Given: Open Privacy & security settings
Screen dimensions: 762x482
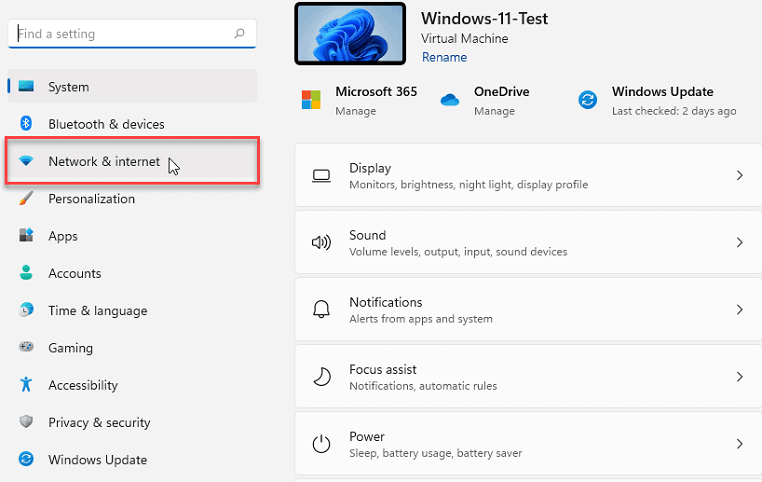Looking at the screenshot, I should [x=132, y=422].
